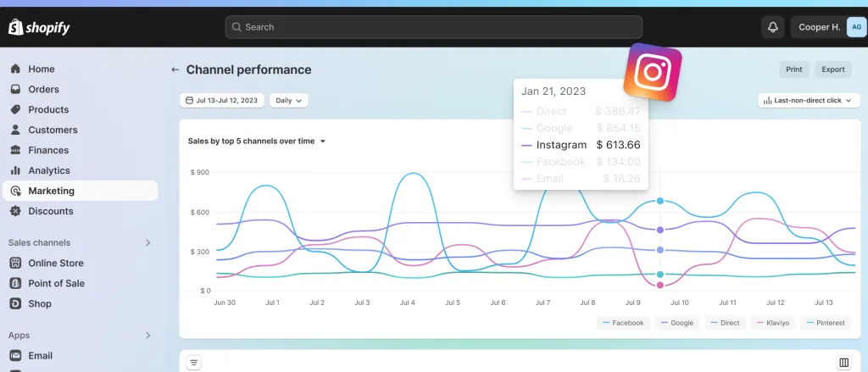Select Marketing in the sidebar
Viewport: 868px width, 372px height.
pyautogui.click(x=81, y=191)
